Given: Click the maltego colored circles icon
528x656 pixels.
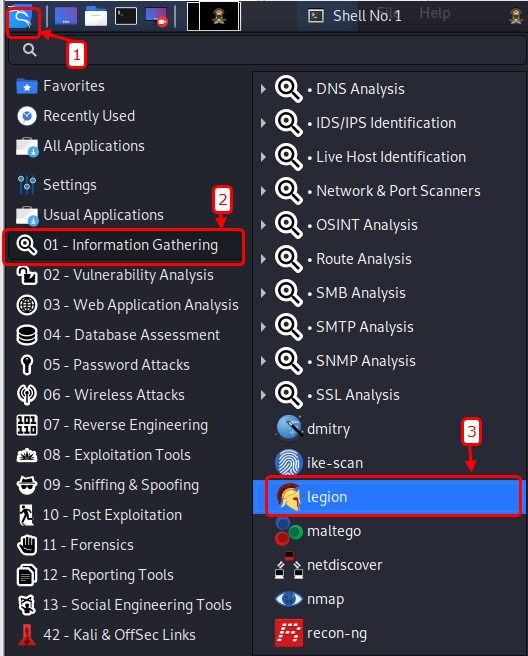Looking at the screenshot, I should coord(289,531).
